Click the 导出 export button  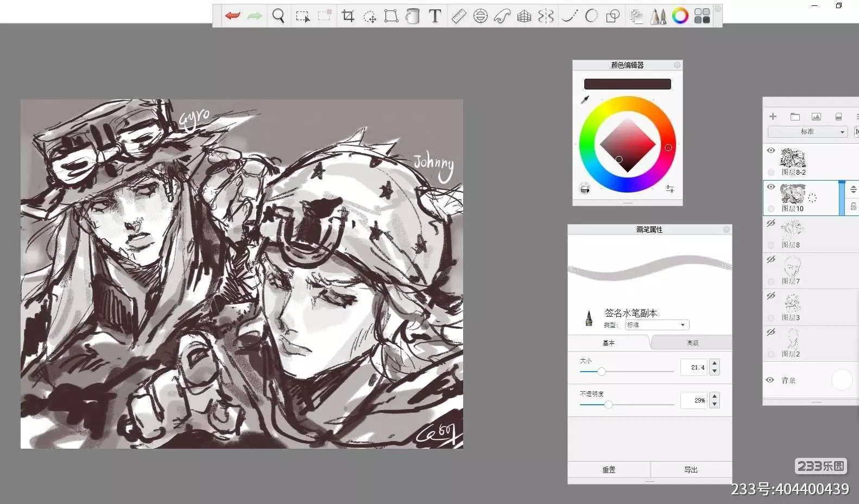point(691,470)
